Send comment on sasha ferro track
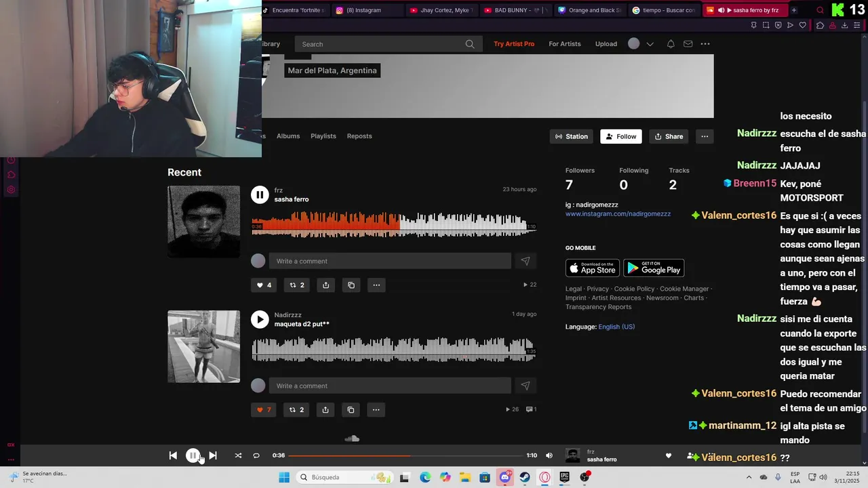This screenshot has height=488, width=868. click(526, 261)
